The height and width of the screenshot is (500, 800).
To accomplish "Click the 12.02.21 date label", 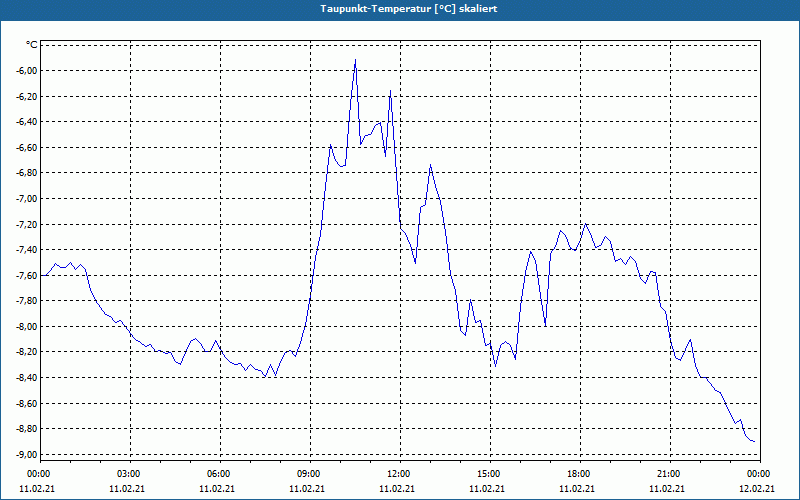I will [757, 488].
